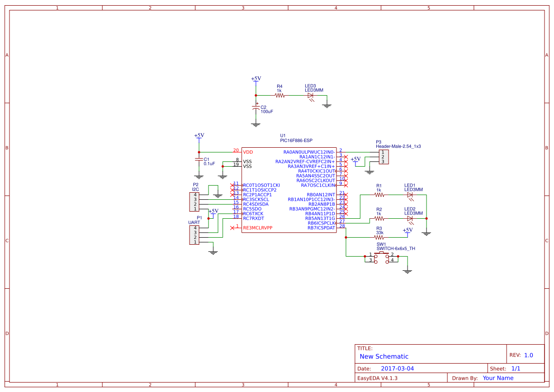This screenshot has width=554, height=392.
Task: Click the LED1 symbol beside resistor R1
Action: [410, 195]
